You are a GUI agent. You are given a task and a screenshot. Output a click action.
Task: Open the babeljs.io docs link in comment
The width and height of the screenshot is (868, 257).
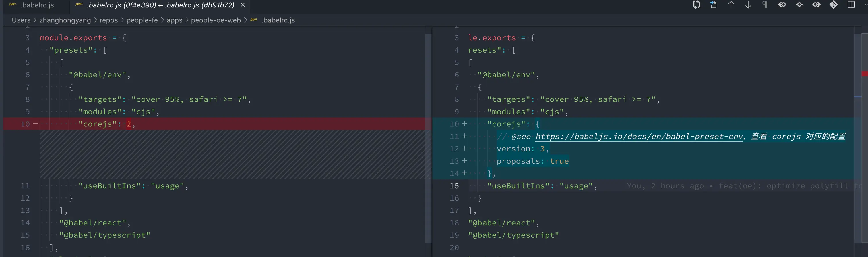[639, 136]
